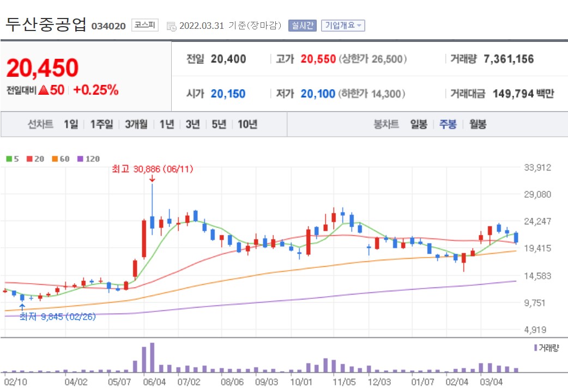
Task: Click the orange 60-period moving average swatch
Action: pos(55,158)
